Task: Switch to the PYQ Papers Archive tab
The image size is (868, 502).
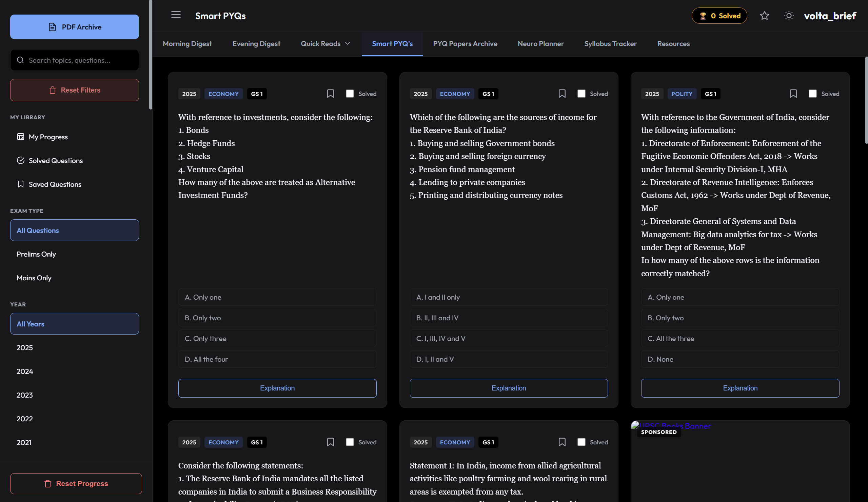Action: coord(465,44)
